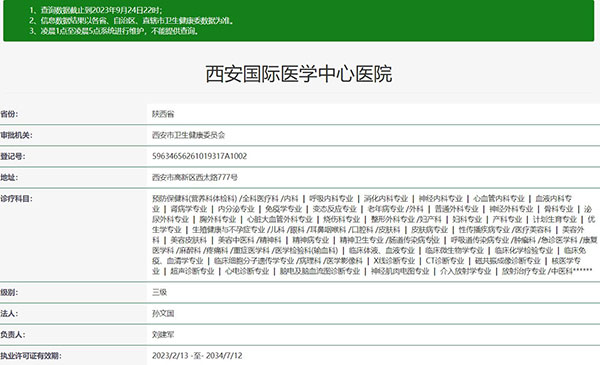
Task: Click the 超声诊断专业 entry
Action: tap(192, 271)
